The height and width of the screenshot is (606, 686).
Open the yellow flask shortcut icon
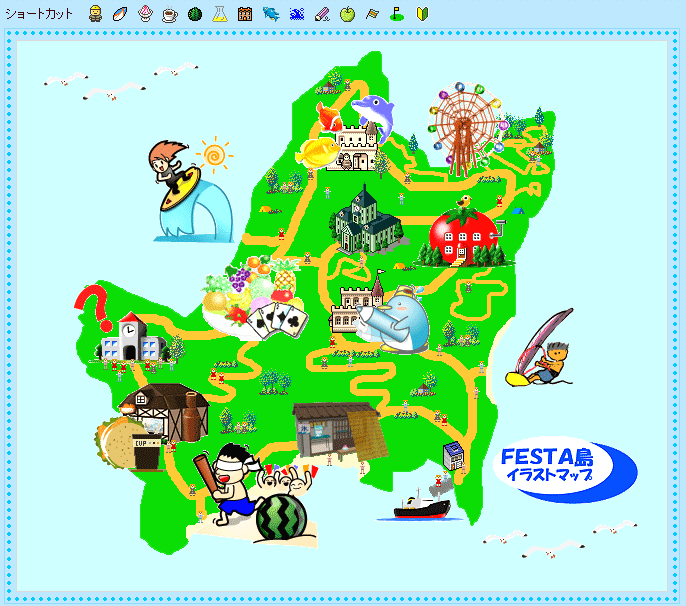click(x=220, y=13)
